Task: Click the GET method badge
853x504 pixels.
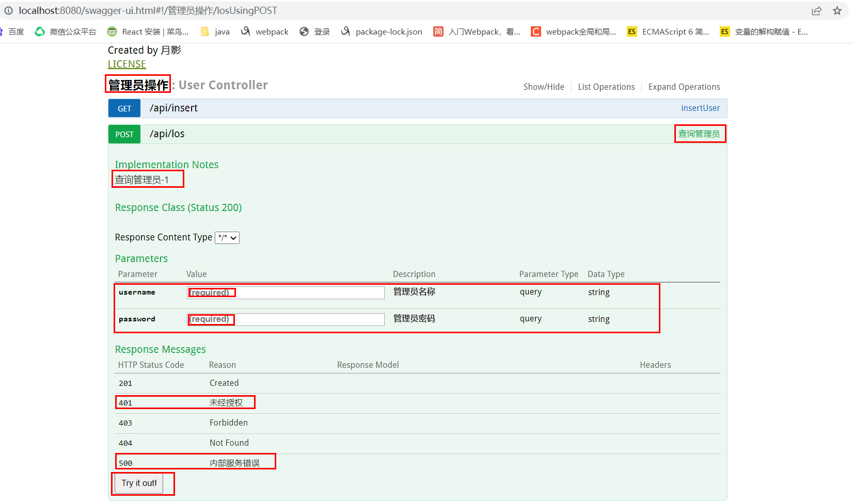Action: pyautogui.click(x=124, y=108)
